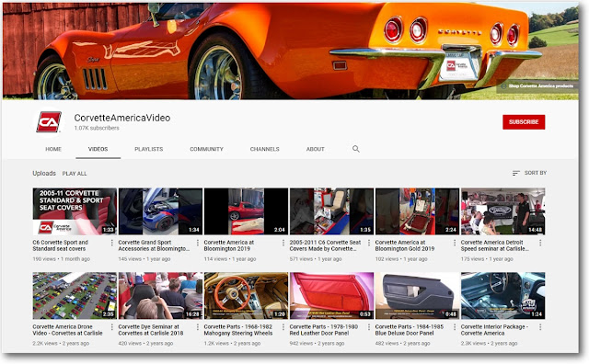Play the 1:35 C6 seat covers thumbnail
The height and width of the screenshot is (364, 589).
tap(331, 211)
